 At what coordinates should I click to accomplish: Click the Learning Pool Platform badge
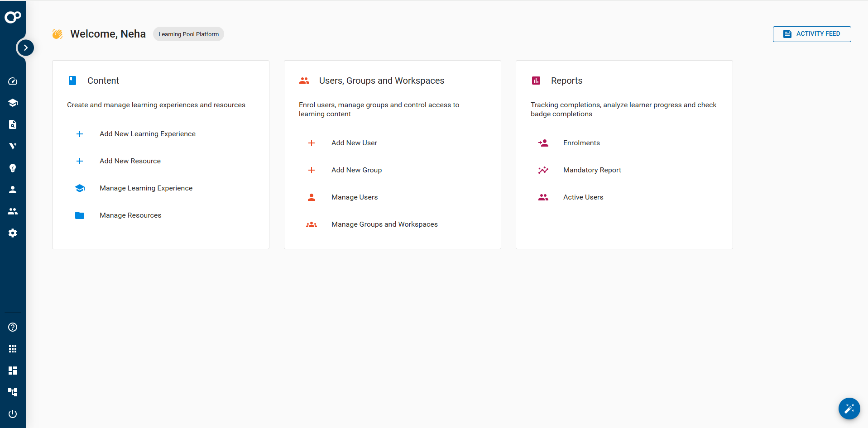click(188, 34)
